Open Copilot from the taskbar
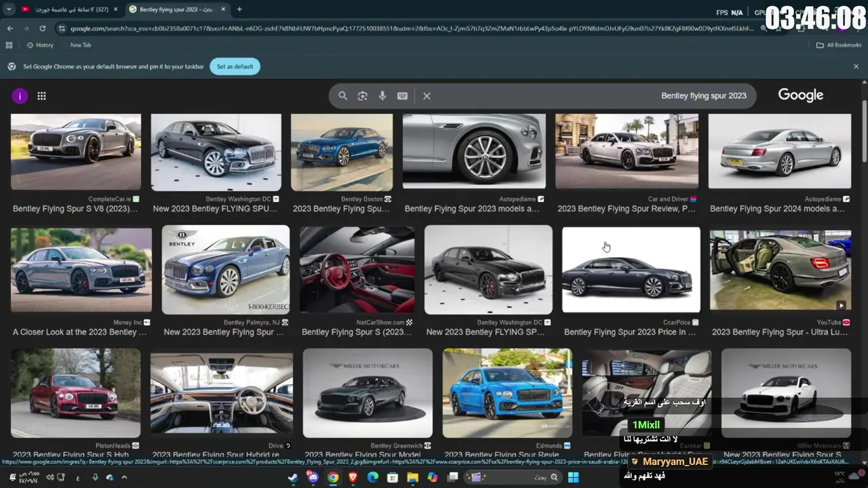The width and height of the screenshot is (868, 488). pos(433,477)
